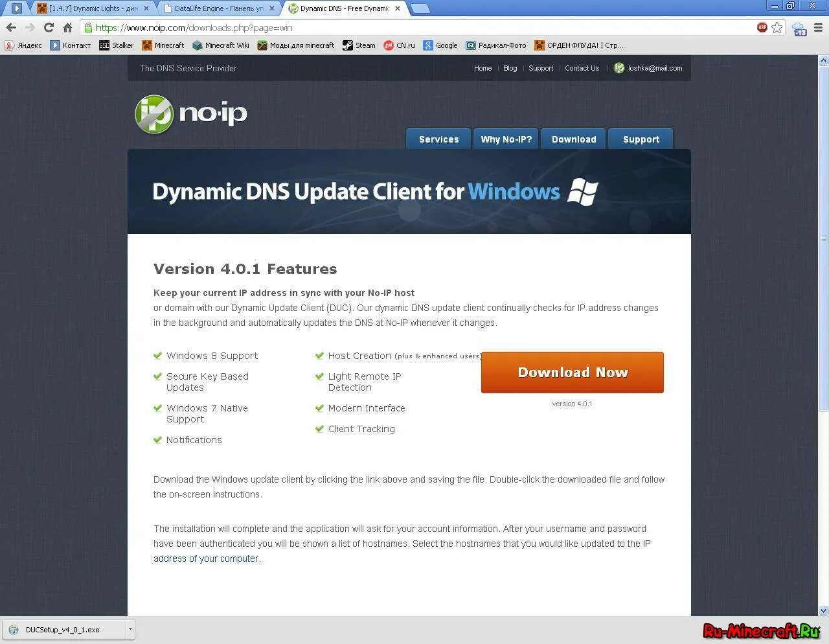829x644 pixels.
Task: Open the Steam bookmark
Action: [x=359, y=45]
